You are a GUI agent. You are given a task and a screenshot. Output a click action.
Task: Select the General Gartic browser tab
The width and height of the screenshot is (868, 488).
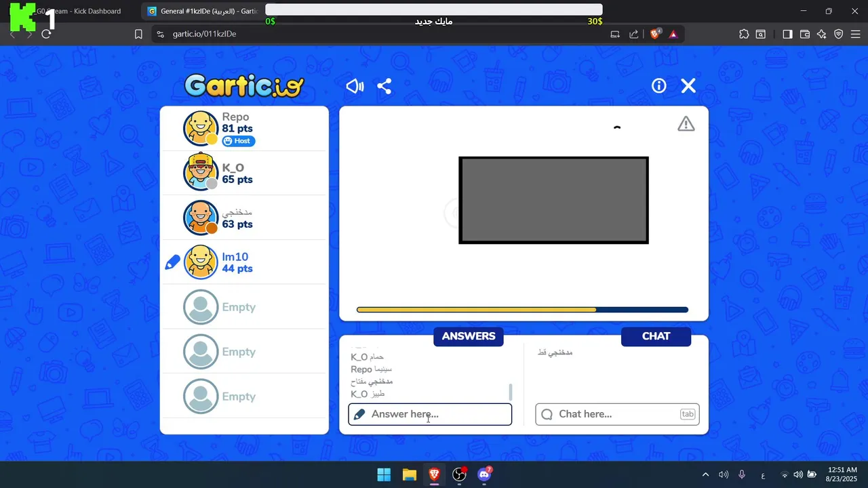point(202,11)
